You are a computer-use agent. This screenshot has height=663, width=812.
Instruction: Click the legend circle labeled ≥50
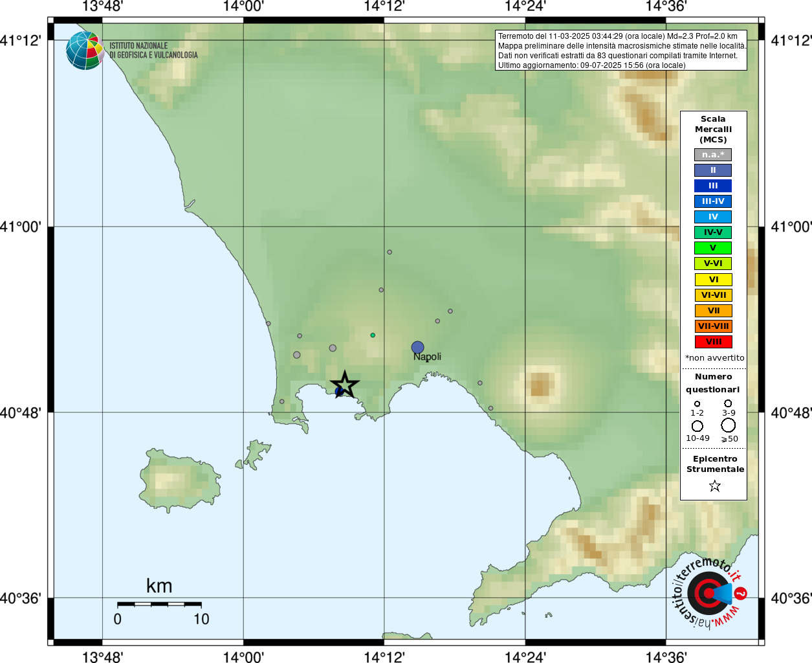(729, 425)
